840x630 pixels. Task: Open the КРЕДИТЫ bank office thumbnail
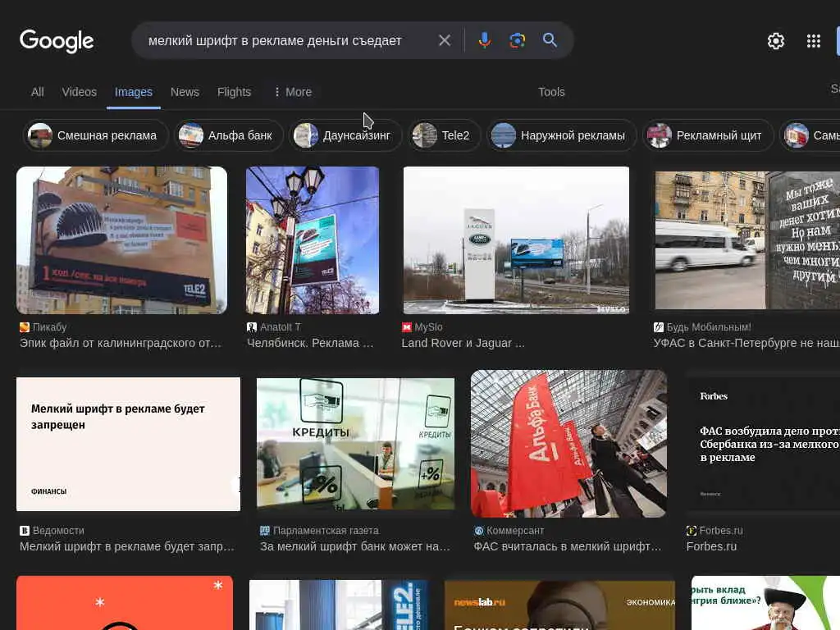[x=356, y=444]
